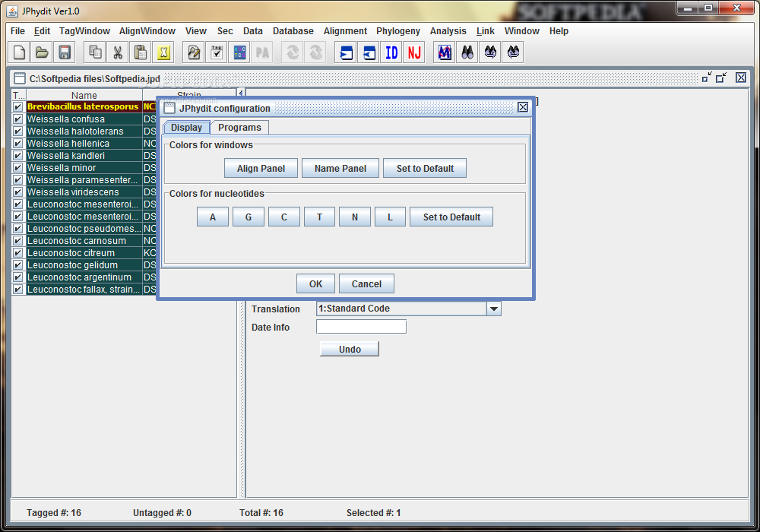Click the Undo button
760x532 pixels.
tap(350, 349)
